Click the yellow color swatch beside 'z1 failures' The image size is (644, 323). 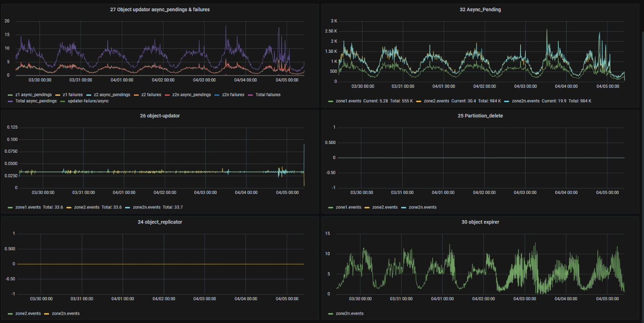(x=58, y=95)
